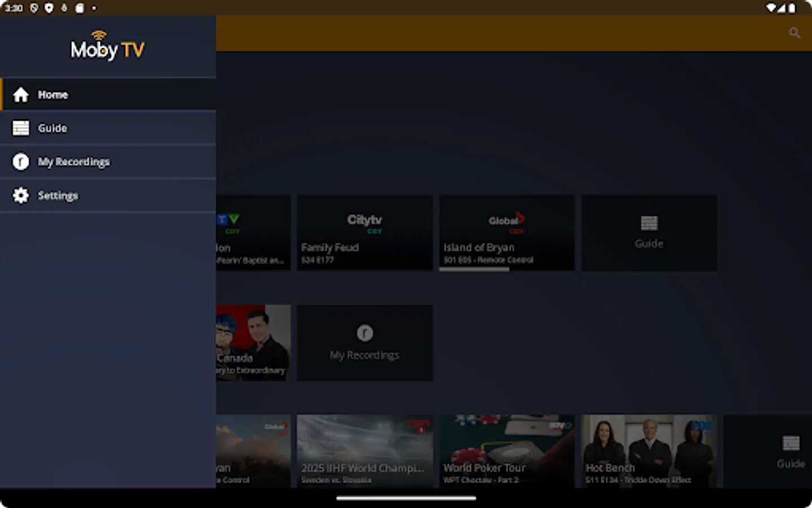Viewport: 812px width, 508px height.
Task: Tap the navigation home pill at bottom
Action: point(405,499)
